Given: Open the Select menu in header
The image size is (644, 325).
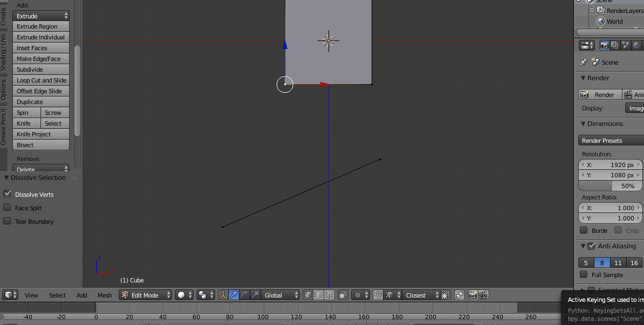Looking at the screenshot, I should tap(57, 295).
